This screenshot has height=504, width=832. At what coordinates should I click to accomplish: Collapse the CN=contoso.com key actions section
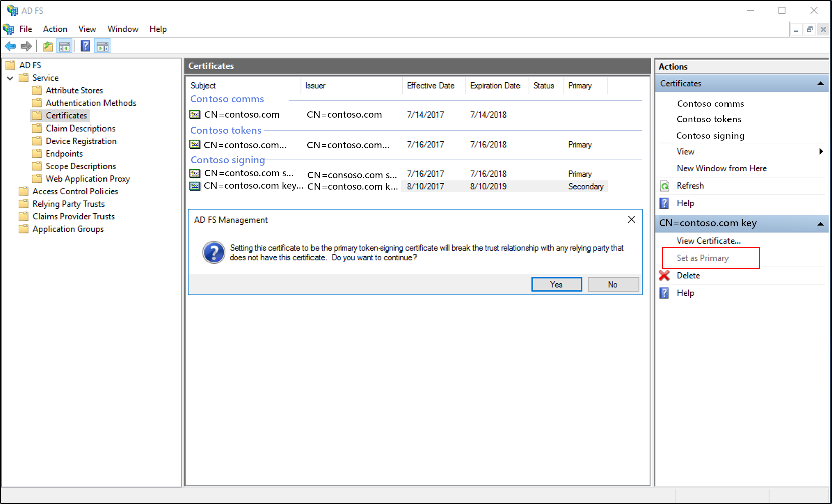tap(820, 224)
